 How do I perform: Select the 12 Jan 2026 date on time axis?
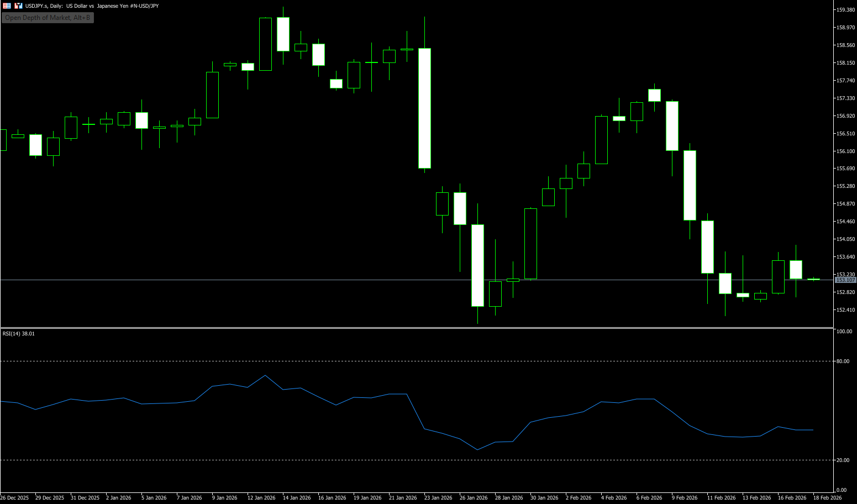click(261, 498)
